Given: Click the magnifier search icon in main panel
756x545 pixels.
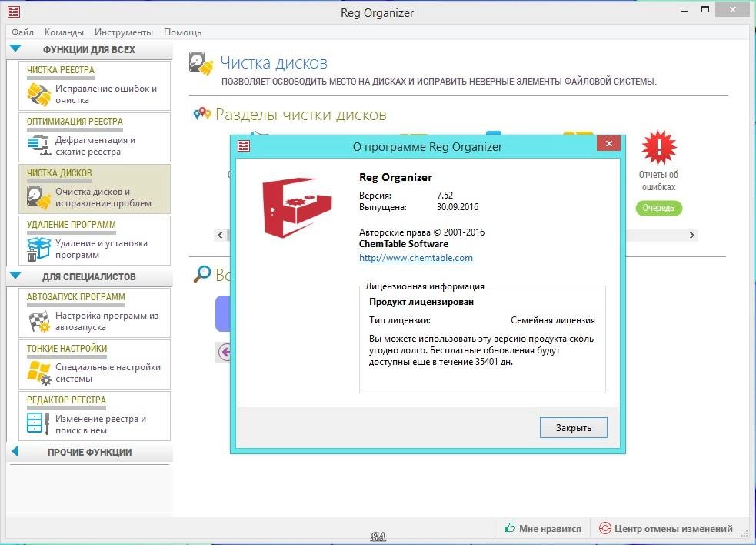Looking at the screenshot, I should point(202,274).
